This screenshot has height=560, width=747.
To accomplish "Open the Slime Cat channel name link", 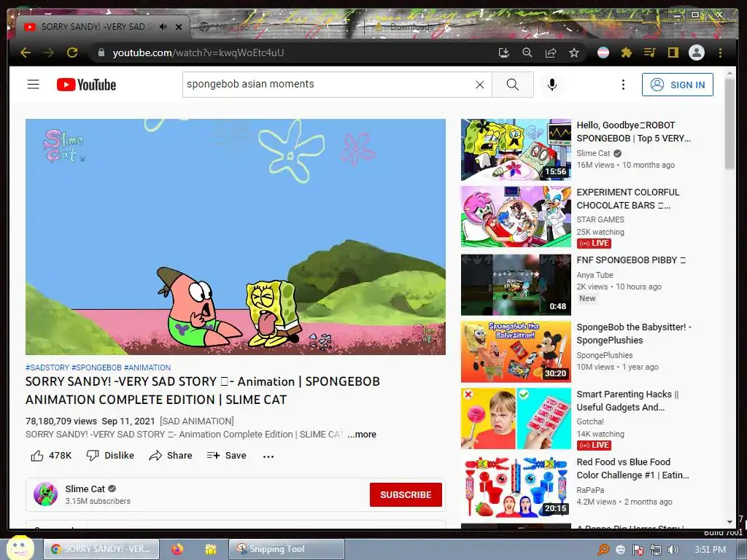I will click(x=85, y=489).
